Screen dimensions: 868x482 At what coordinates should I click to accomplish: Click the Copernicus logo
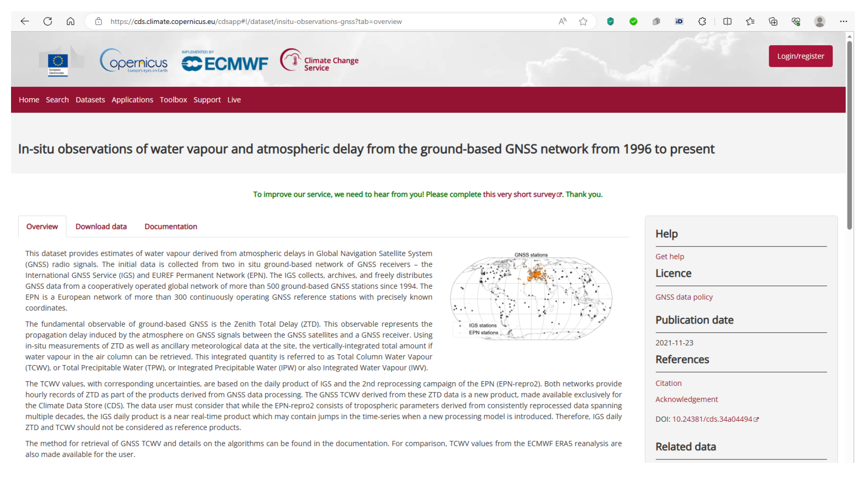(134, 61)
